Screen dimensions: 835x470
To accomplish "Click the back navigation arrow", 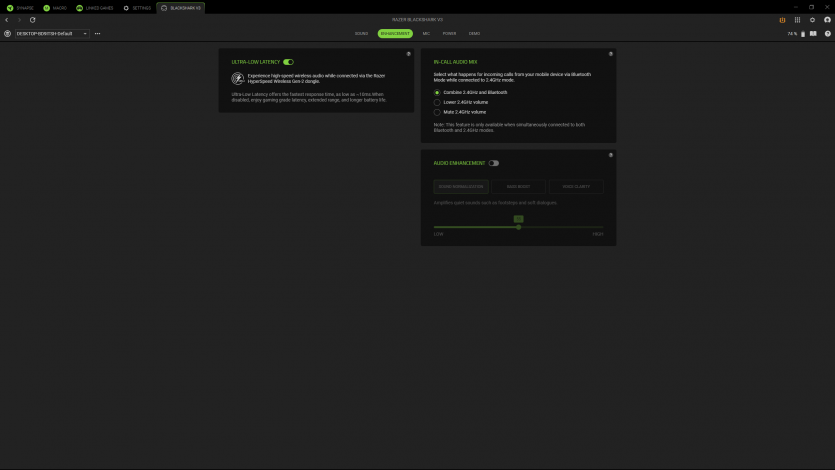I will tap(7, 20).
